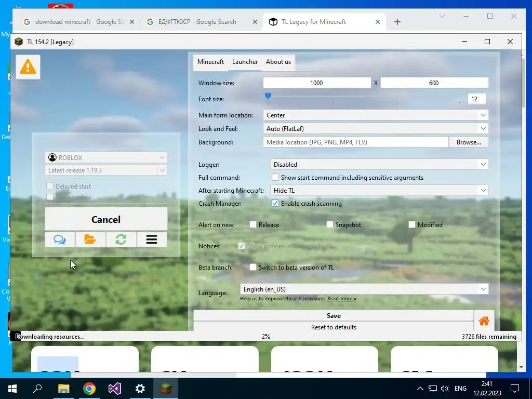This screenshot has width=532, height=399.
Task: Click Chrome tab search chevron
Action: [x=442, y=16]
